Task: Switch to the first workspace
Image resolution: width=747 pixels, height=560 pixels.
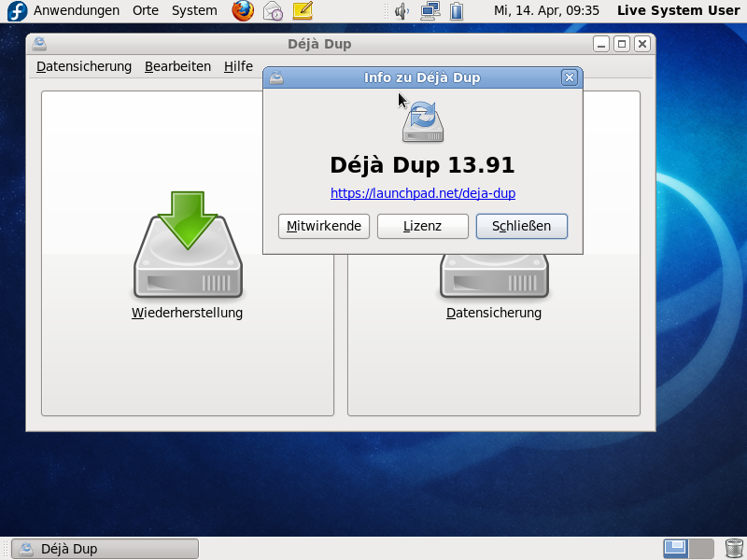Action: [675, 549]
